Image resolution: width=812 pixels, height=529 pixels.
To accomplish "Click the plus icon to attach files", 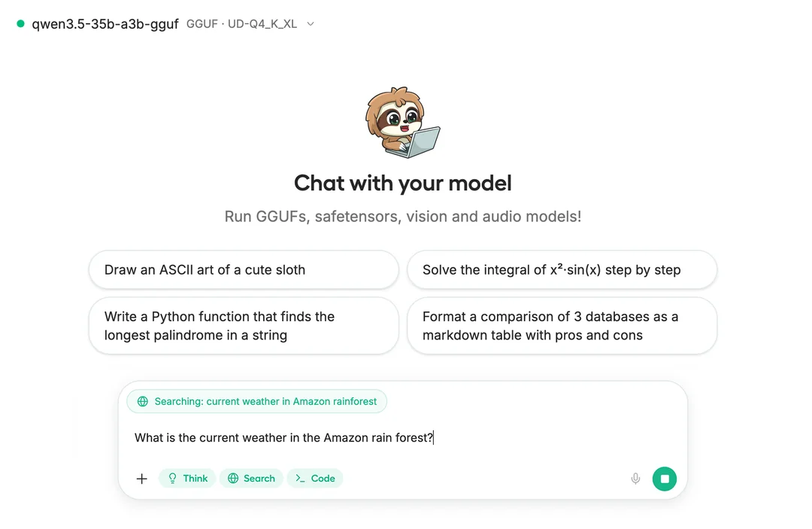I will click(x=141, y=479).
